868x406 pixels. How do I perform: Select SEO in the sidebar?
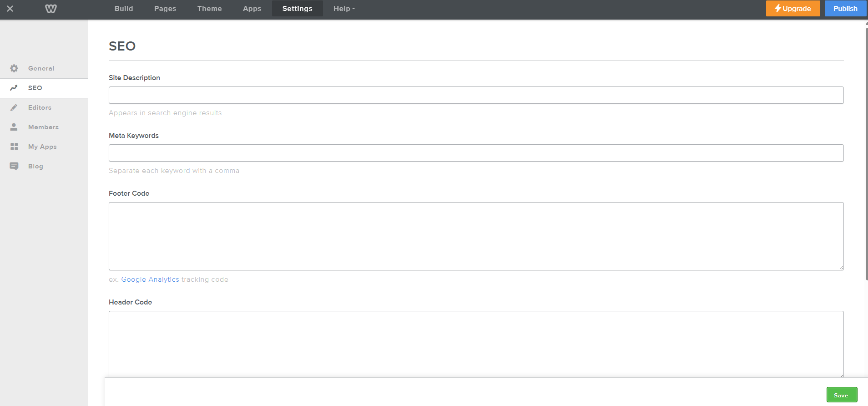(x=44, y=88)
